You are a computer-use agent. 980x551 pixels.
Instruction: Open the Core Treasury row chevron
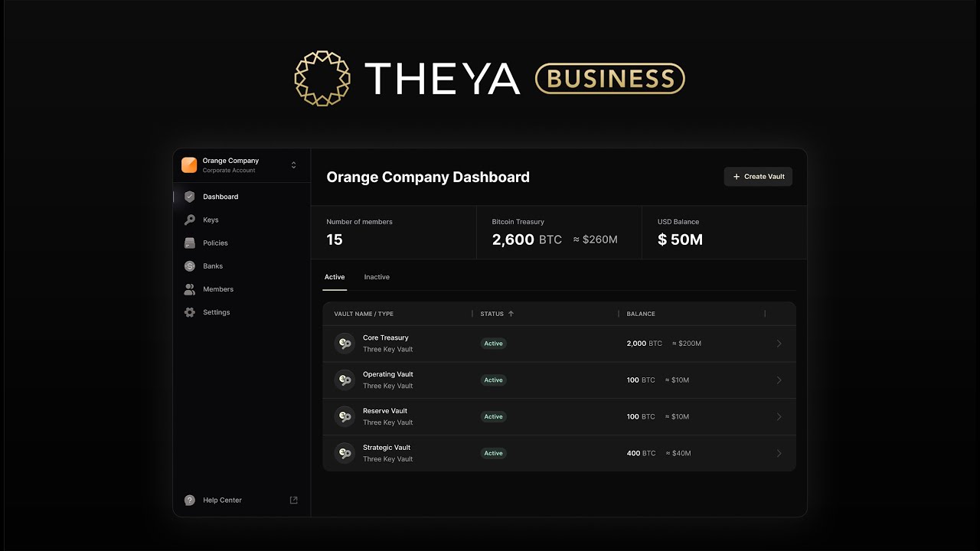(779, 344)
